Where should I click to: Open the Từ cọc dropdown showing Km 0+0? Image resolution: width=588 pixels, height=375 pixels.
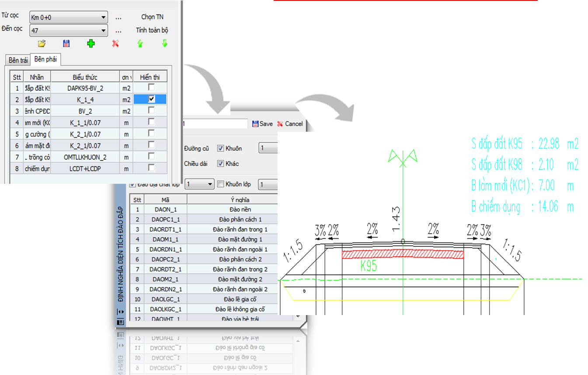[103, 18]
